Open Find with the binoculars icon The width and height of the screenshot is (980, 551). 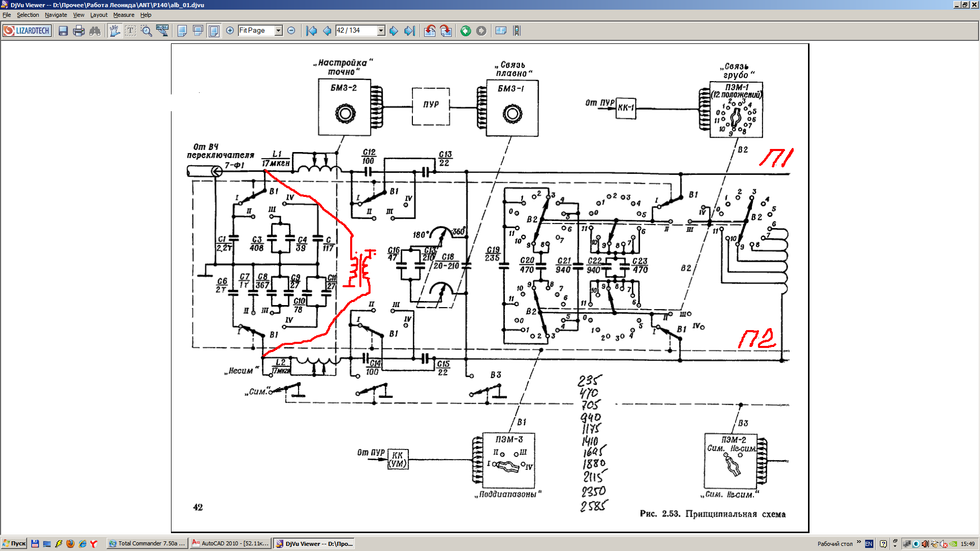coord(95,31)
